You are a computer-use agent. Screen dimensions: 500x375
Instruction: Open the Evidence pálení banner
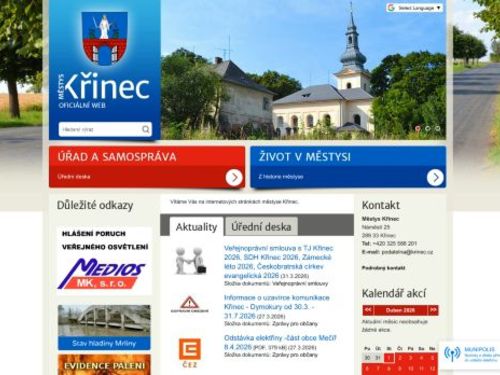(x=104, y=365)
